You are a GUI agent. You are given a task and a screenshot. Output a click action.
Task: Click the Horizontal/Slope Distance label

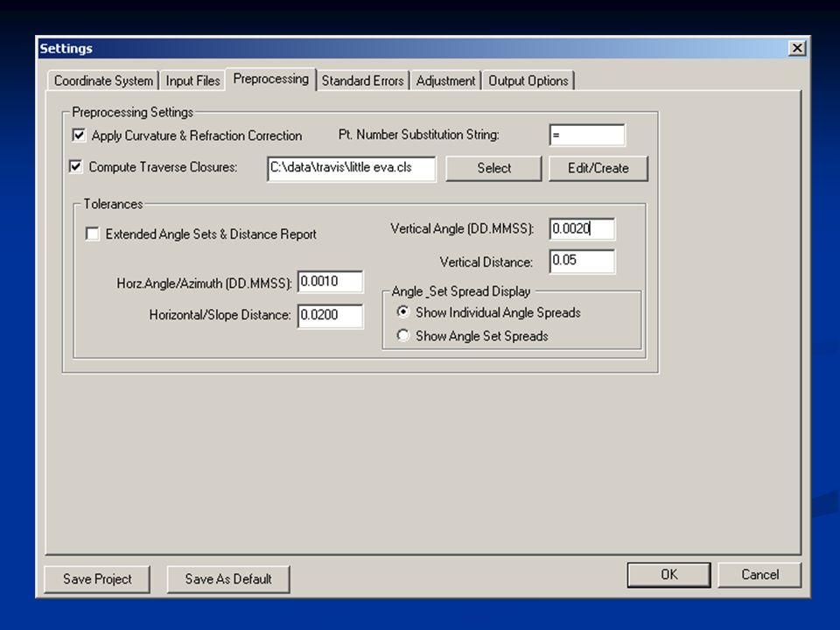tap(220, 315)
